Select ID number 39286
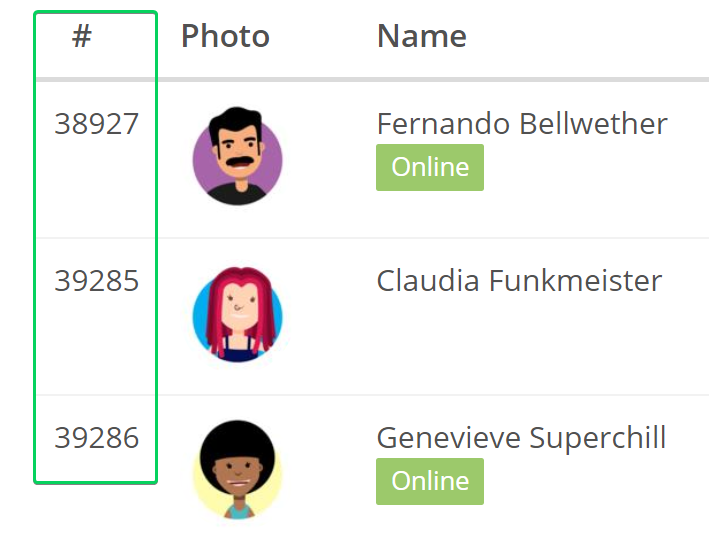 (x=96, y=438)
